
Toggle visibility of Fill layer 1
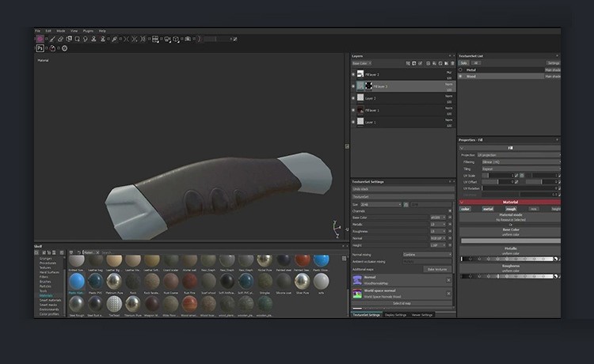pyautogui.click(x=353, y=110)
